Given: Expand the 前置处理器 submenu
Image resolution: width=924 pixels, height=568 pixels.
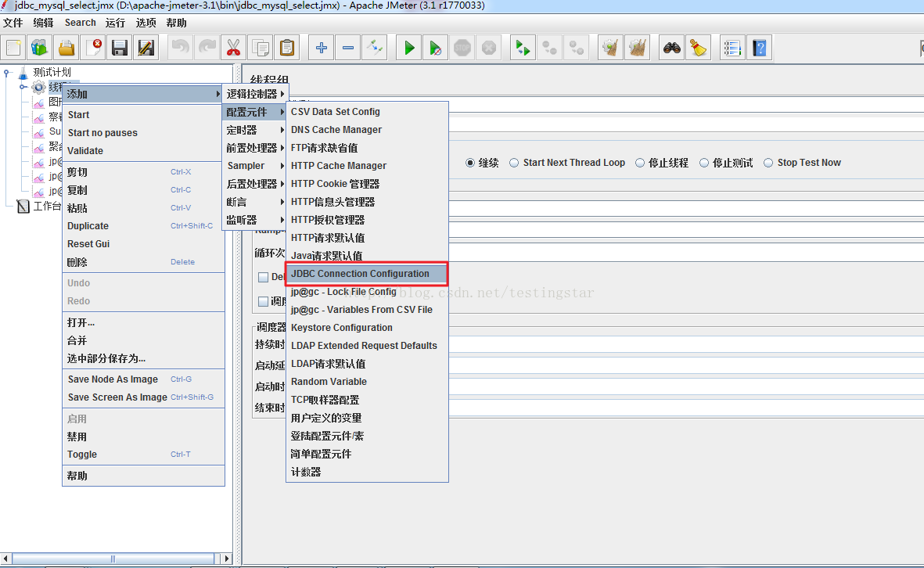Looking at the screenshot, I should coord(254,148).
